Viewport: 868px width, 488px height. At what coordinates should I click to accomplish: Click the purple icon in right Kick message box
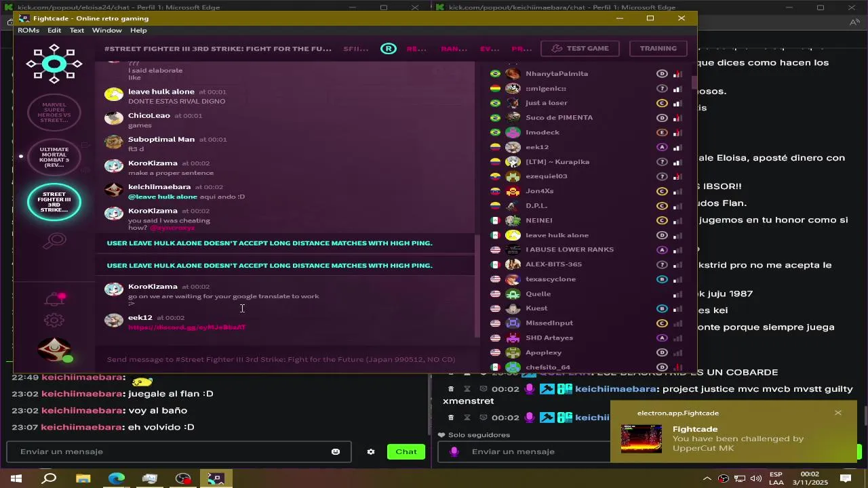454,451
